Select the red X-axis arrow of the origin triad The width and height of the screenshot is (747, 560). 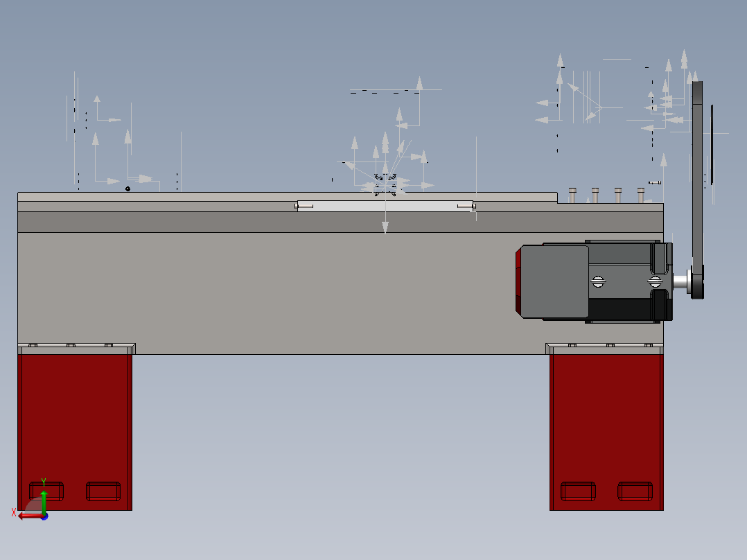[26, 516]
